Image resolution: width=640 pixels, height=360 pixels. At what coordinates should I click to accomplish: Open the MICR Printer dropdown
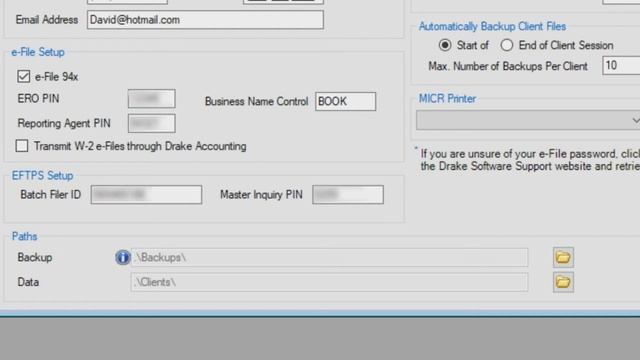coord(528,120)
